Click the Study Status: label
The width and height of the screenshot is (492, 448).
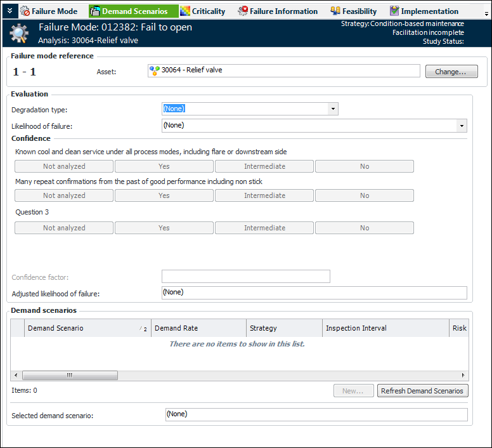(443, 41)
